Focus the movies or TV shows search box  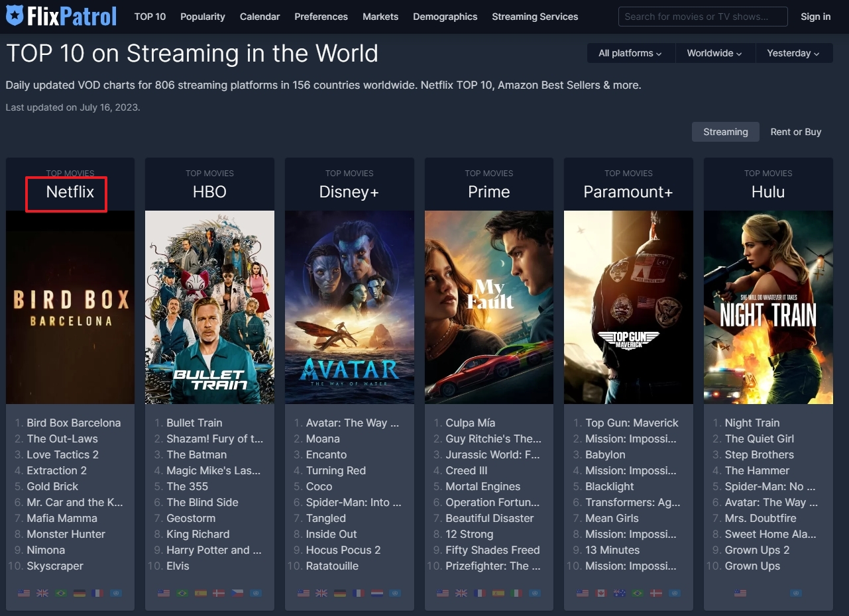tap(703, 17)
